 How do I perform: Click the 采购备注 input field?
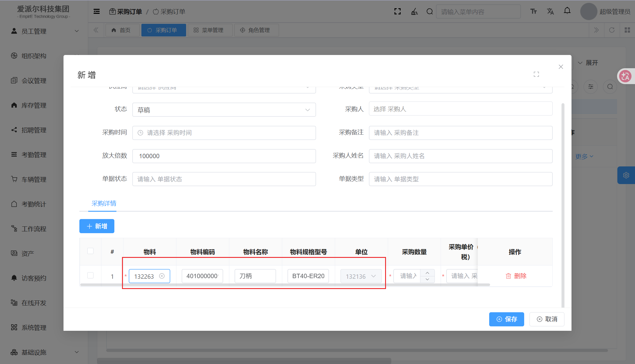point(460,133)
